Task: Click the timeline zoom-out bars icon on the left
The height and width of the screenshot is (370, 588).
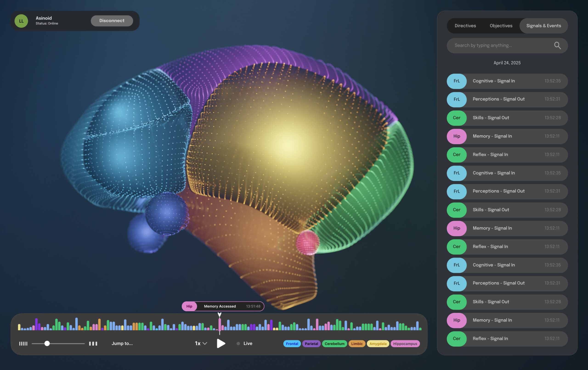Action: pos(23,343)
